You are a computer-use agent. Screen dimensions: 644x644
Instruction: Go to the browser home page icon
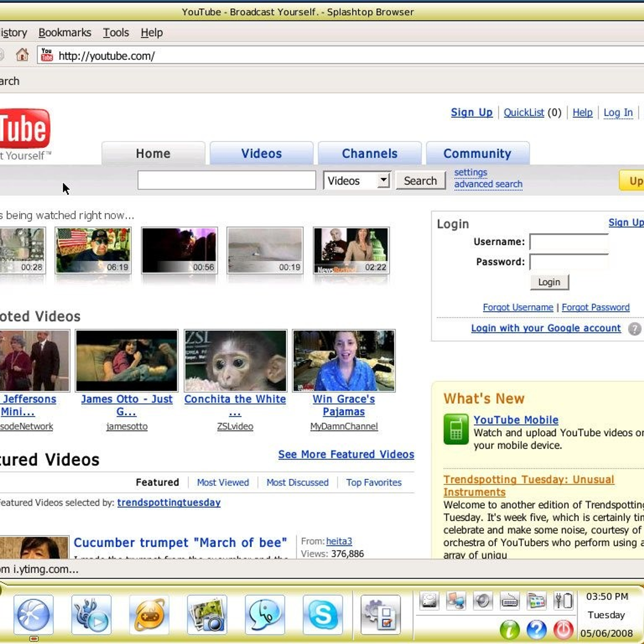(22, 54)
